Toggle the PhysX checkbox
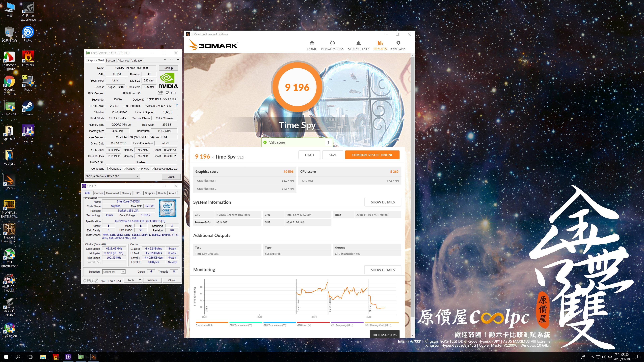This screenshot has width=644, height=362. [139, 169]
